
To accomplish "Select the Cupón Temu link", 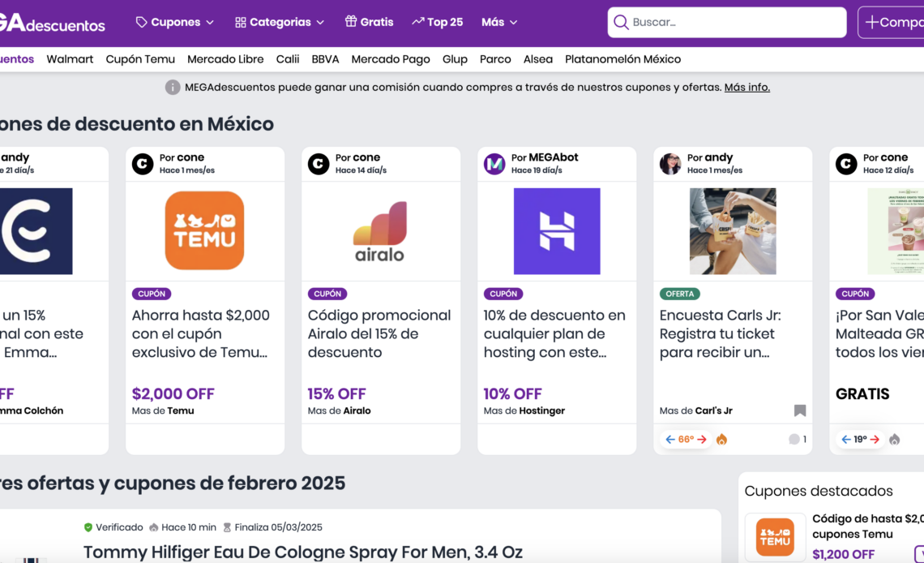I will coord(140,59).
